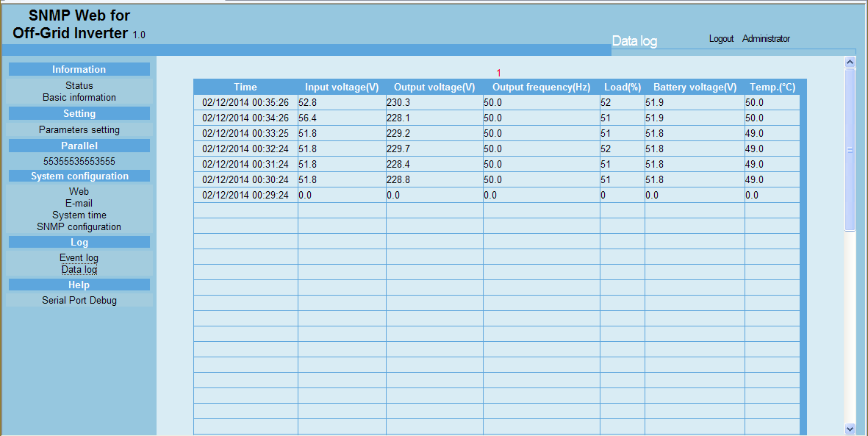868x436 pixels.
Task: Select timestamp 02/12/2014 00:31:24
Action: pos(245,165)
